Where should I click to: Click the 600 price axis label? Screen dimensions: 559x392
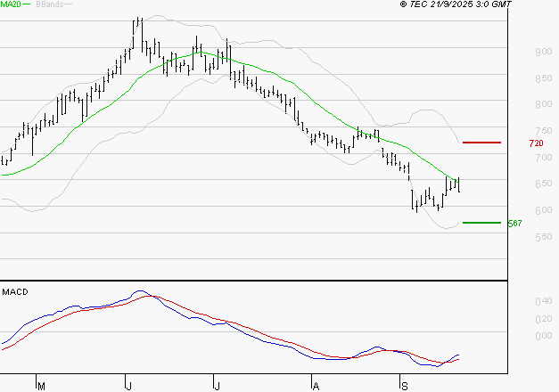point(544,210)
